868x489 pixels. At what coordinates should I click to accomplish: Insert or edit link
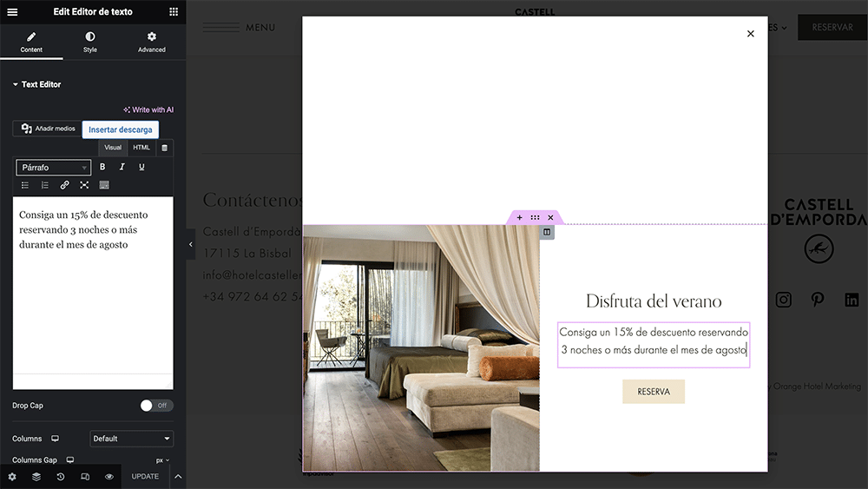click(x=65, y=185)
